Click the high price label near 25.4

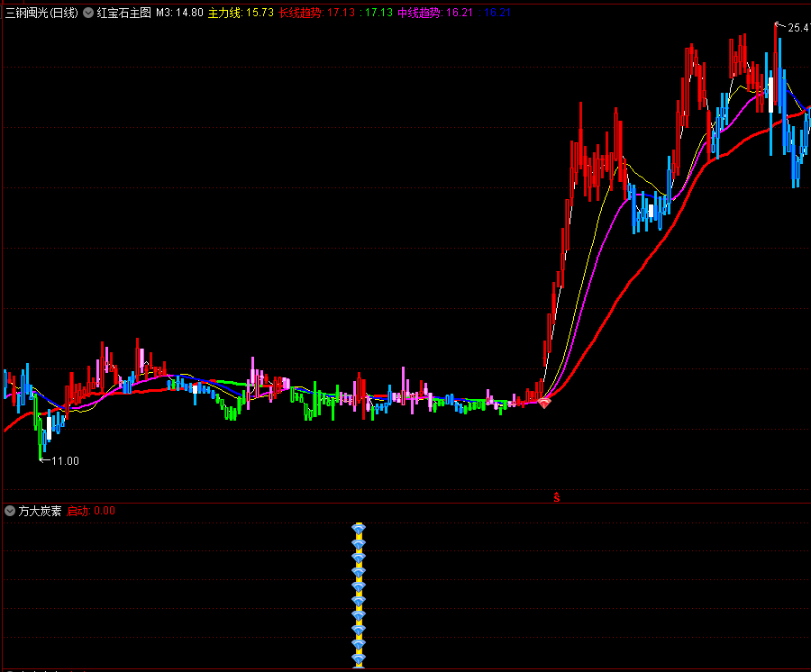[x=798, y=27]
